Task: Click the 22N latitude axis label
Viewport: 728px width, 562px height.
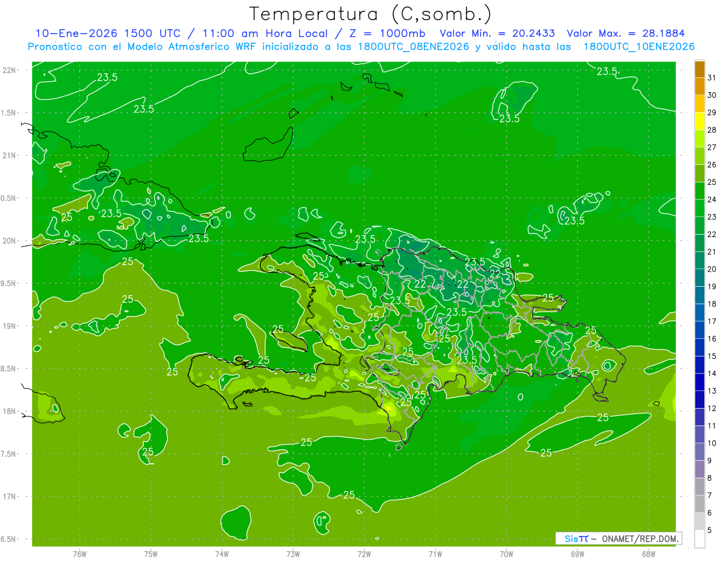Action: point(10,70)
